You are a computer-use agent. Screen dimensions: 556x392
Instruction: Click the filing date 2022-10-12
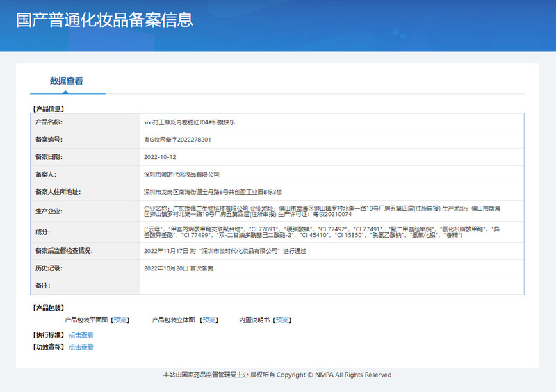160,157
